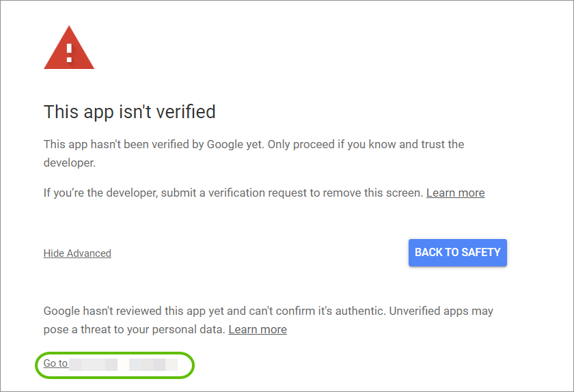Click the red warning triangle icon
This screenshot has width=574, height=392.
69,48
